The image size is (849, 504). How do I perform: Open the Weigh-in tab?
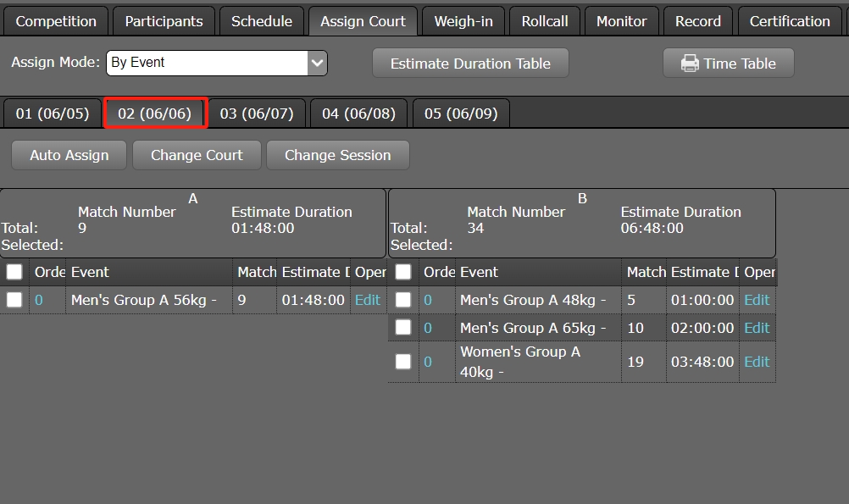click(x=463, y=21)
